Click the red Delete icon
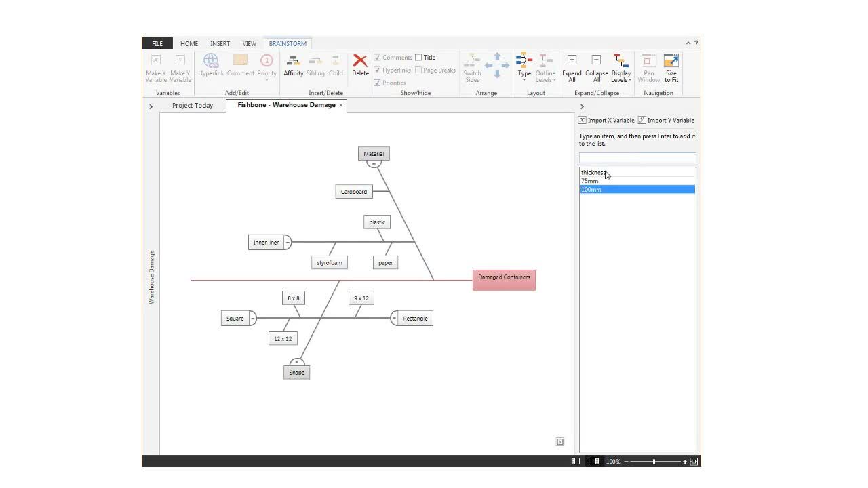This screenshot has height=488, width=868. (x=360, y=62)
